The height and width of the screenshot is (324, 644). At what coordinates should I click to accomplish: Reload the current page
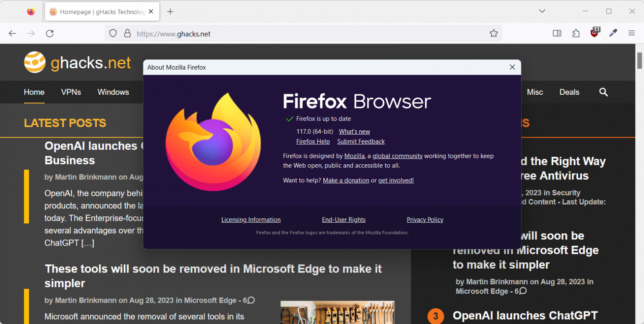[x=49, y=34]
